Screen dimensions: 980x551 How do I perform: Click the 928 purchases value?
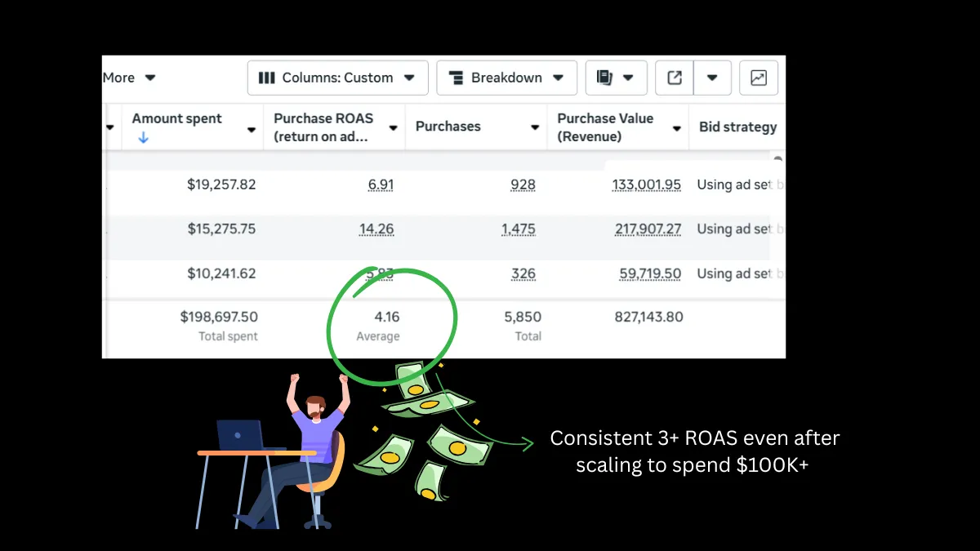click(523, 184)
